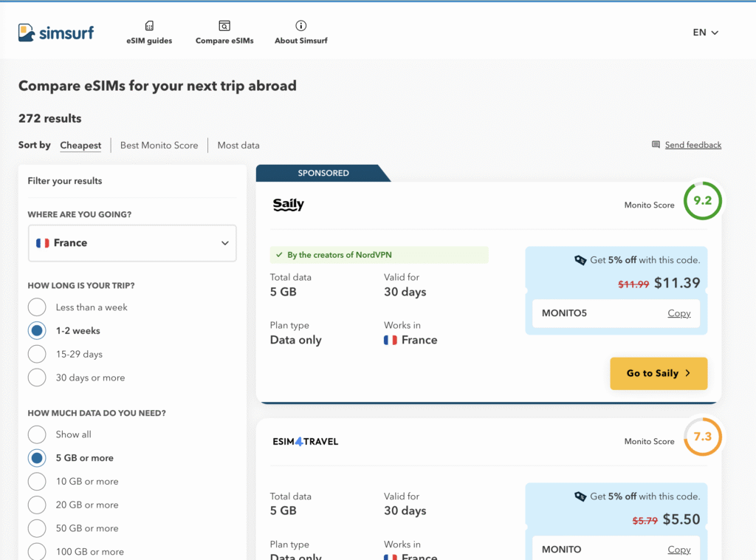
Task: Open the Simsurf logo homepage
Action: [56, 33]
